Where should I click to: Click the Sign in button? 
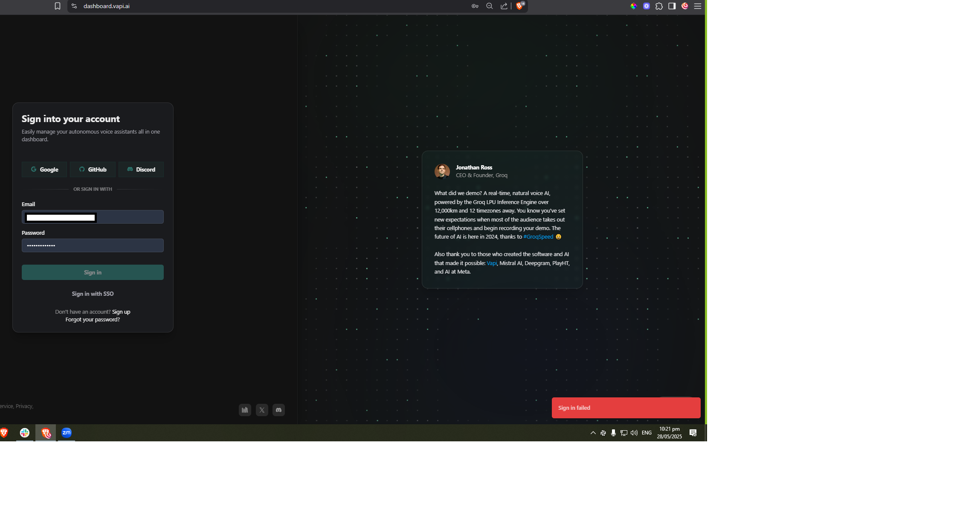93,272
